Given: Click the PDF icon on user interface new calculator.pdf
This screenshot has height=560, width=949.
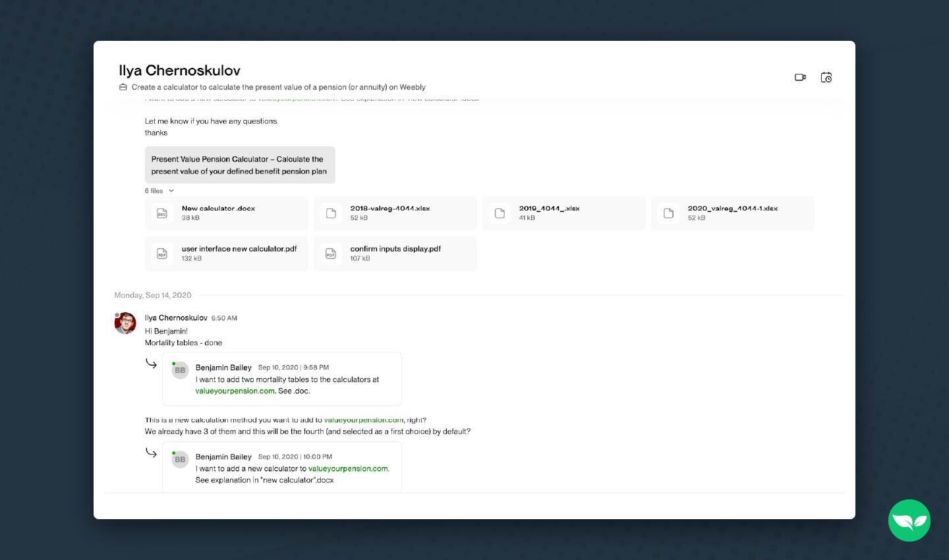Looking at the screenshot, I should 161,254.
